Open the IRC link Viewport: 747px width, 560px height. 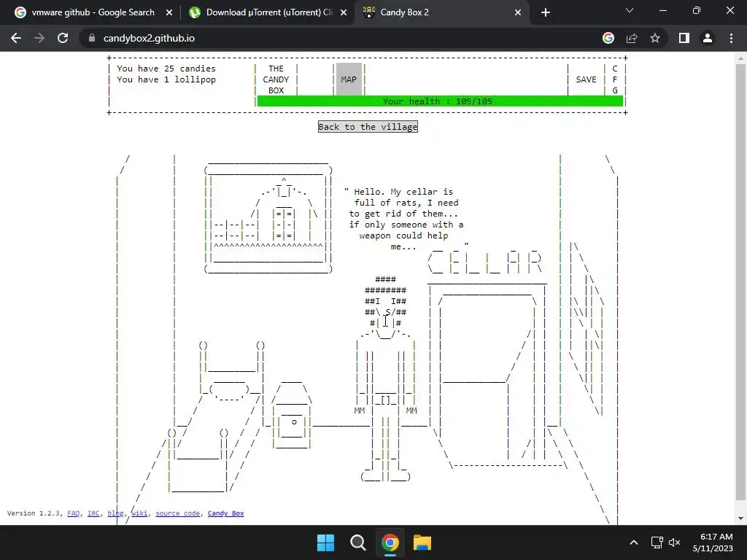[93, 513]
